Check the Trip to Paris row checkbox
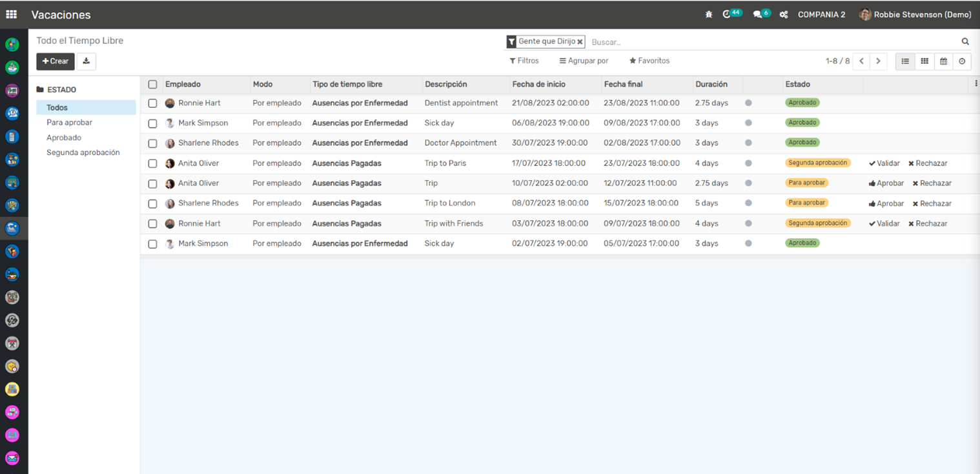The height and width of the screenshot is (474, 980). (152, 163)
